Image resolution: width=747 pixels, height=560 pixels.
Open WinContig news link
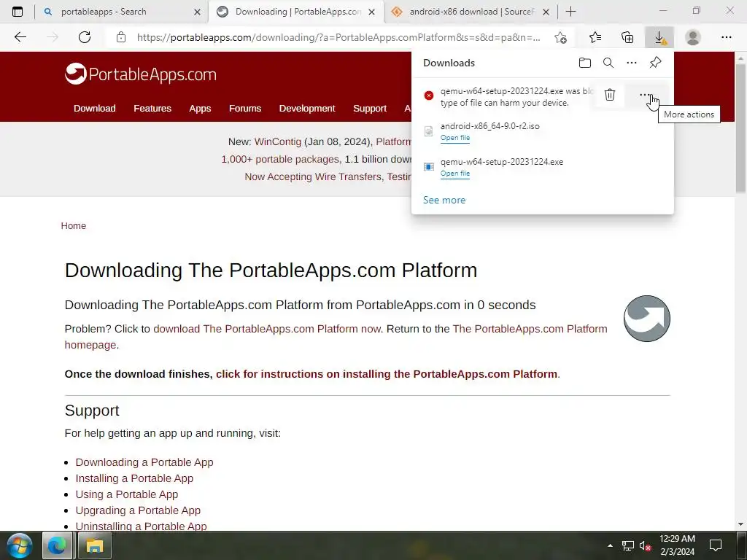(278, 142)
